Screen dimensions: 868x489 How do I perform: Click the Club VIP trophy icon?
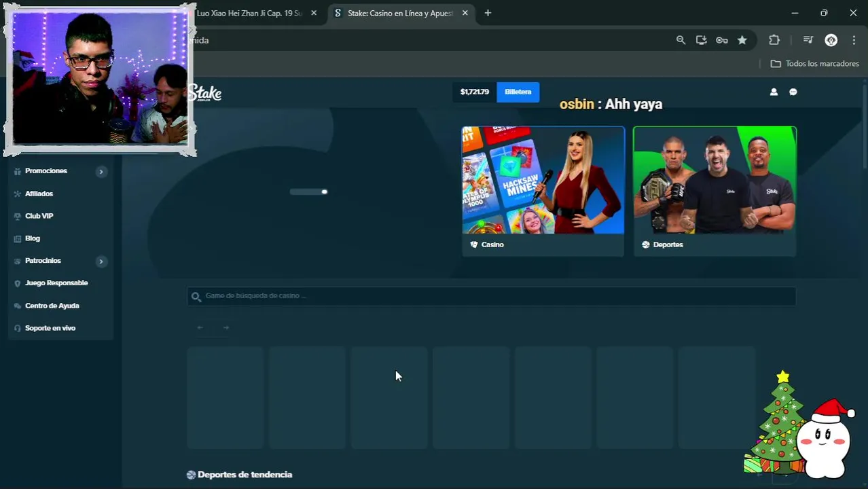tap(18, 216)
